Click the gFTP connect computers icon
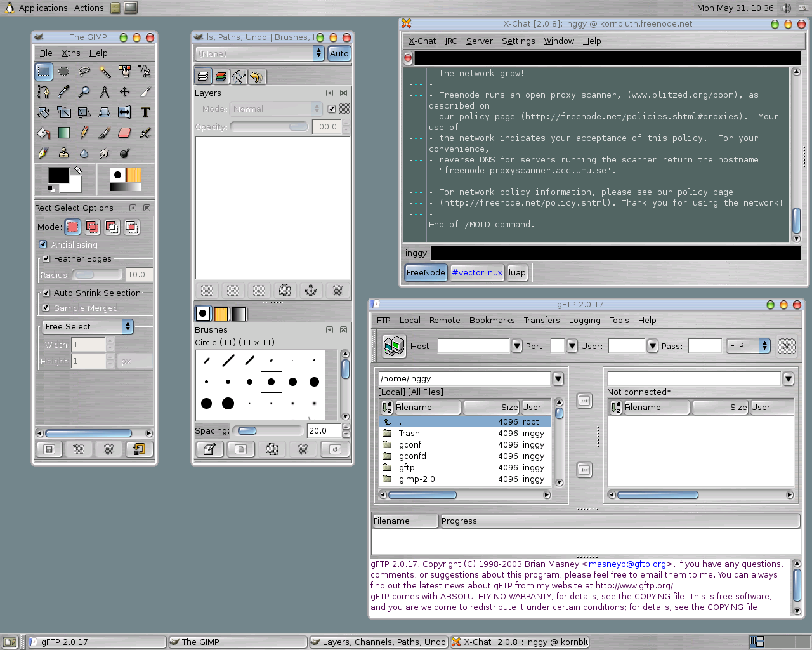Image resolution: width=812 pixels, height=650 pixels. [x=394, y=346]
